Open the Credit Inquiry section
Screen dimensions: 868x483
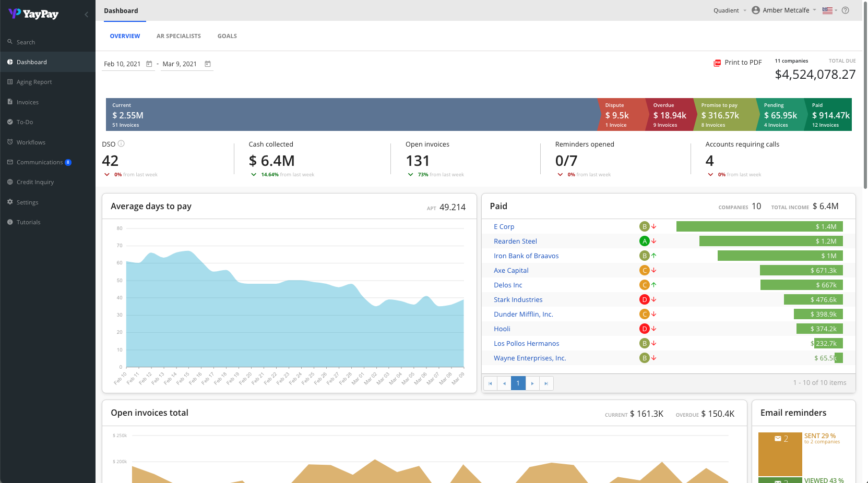35,182
